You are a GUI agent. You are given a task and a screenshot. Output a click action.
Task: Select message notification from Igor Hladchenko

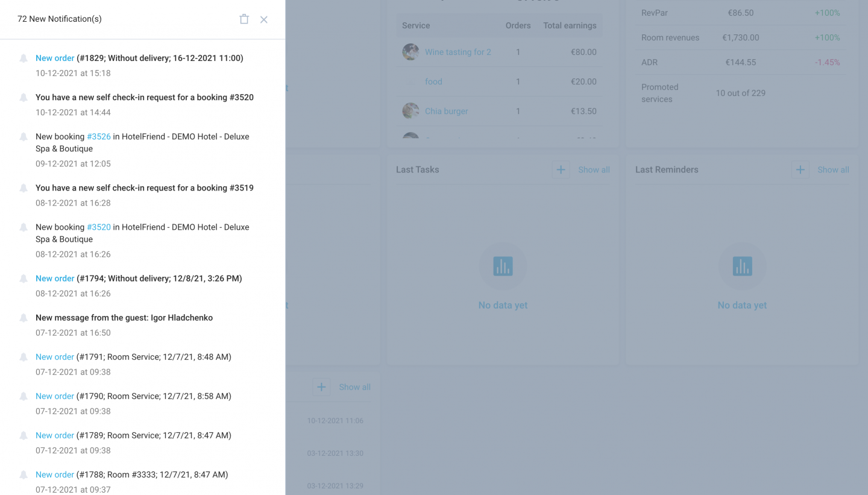click(124, 318)
